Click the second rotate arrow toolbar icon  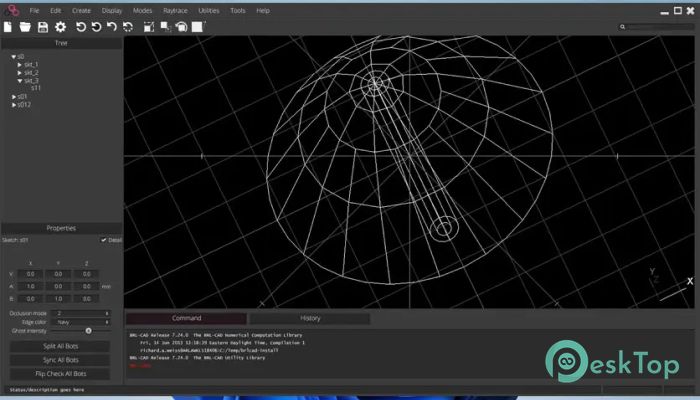(96, 27)
